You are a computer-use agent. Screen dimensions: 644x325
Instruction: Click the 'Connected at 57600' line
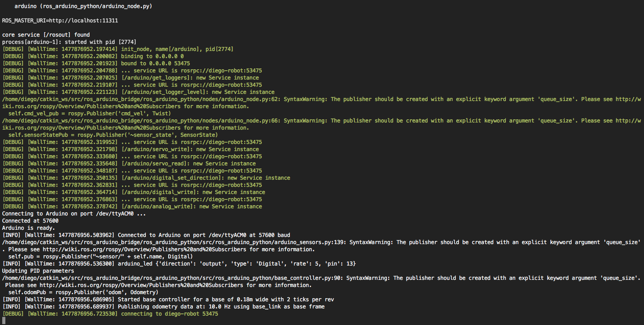click(x=30, y=221)
